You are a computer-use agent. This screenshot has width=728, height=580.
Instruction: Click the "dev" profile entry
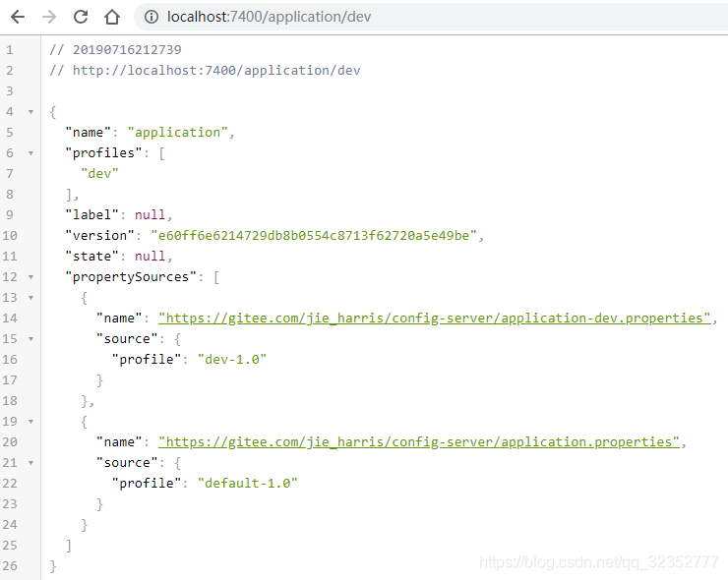[99, 174]
